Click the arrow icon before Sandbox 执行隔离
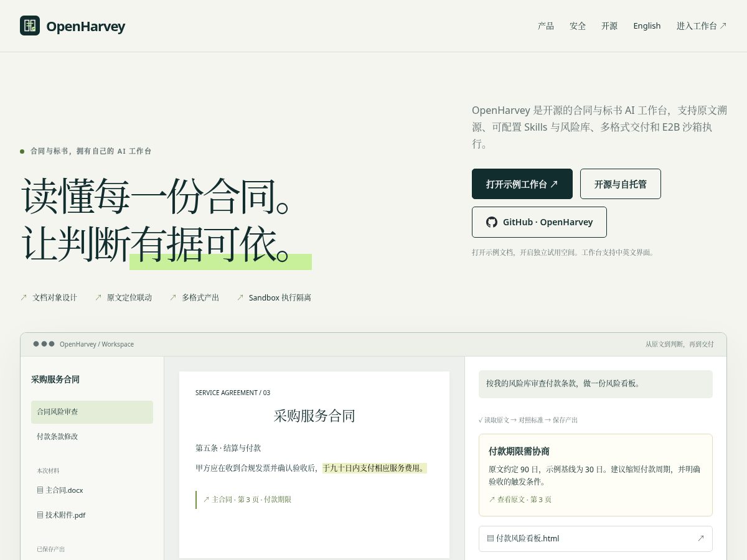This screenshot has height=560, width=747. click(x=240, y=297)
